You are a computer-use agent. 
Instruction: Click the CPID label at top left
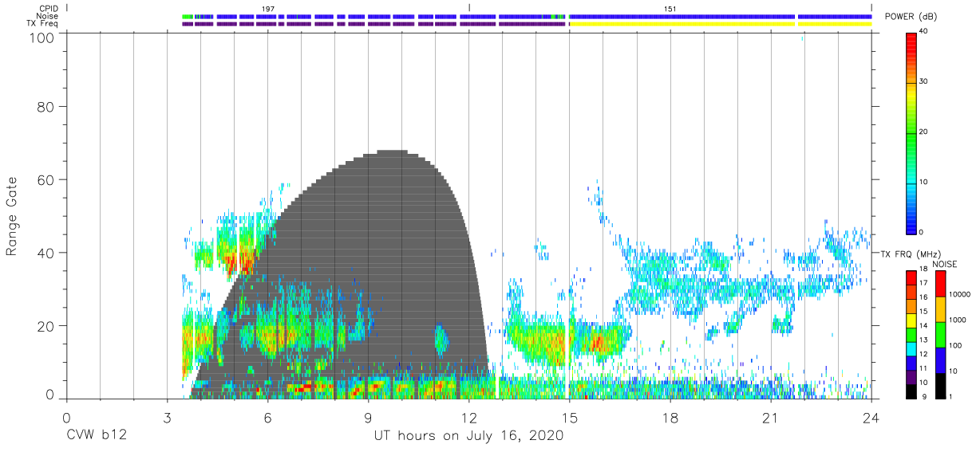point(48,8)
